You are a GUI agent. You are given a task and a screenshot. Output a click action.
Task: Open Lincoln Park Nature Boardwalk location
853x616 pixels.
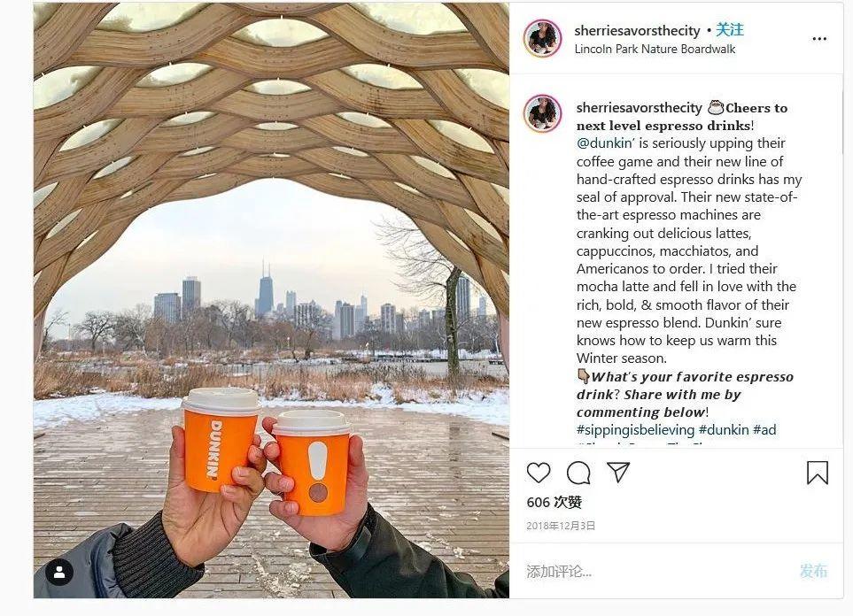click(655, 49)
